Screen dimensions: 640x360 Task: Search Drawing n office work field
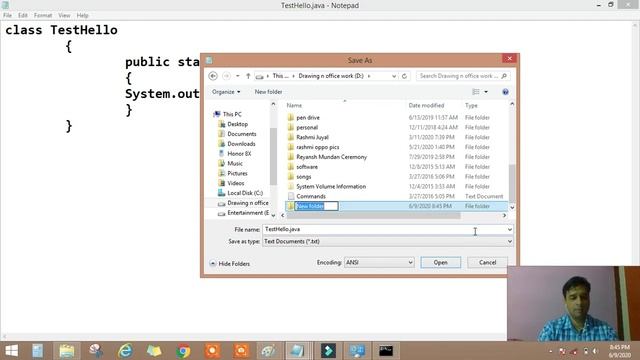(x=463, y=76)
